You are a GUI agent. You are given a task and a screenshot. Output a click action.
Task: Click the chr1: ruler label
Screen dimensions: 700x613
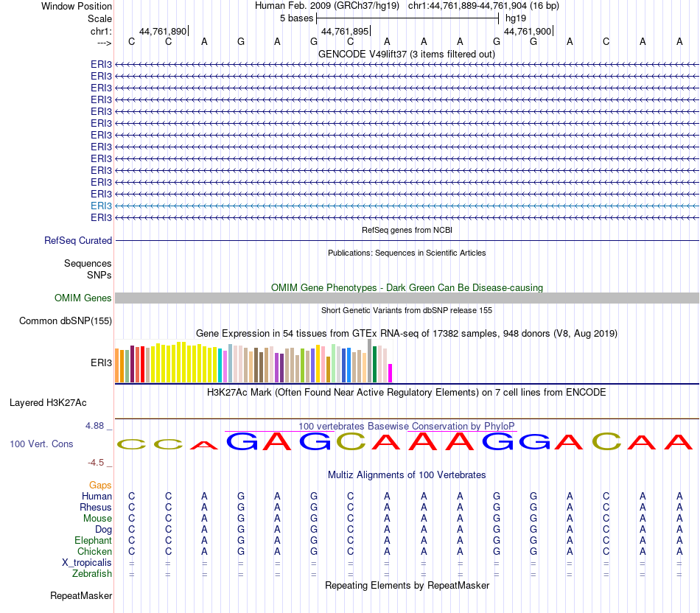[x=102, y=31]
